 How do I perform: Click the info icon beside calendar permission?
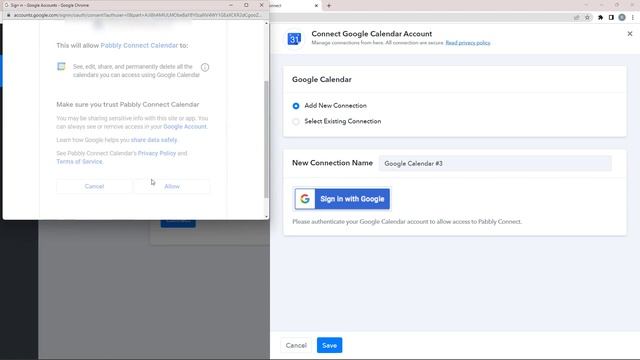click(205, 67)
